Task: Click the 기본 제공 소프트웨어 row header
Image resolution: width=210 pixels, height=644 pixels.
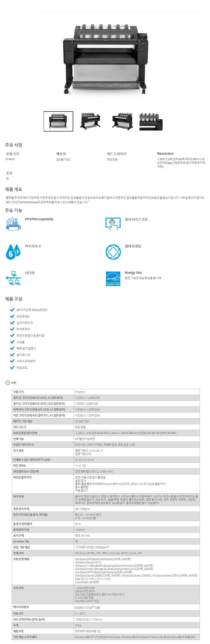Action: click(x=43, y=637)
